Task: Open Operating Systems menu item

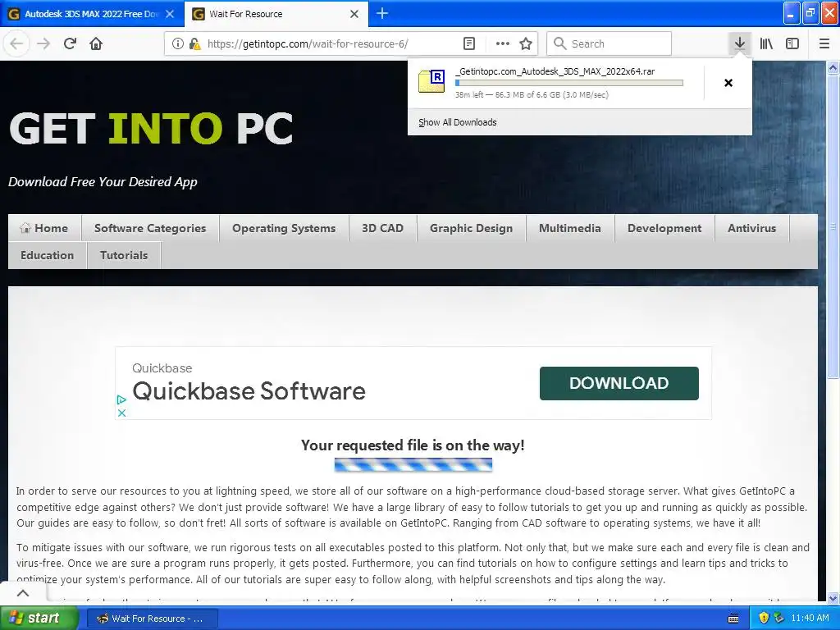Action: click(x=284, y=228)
